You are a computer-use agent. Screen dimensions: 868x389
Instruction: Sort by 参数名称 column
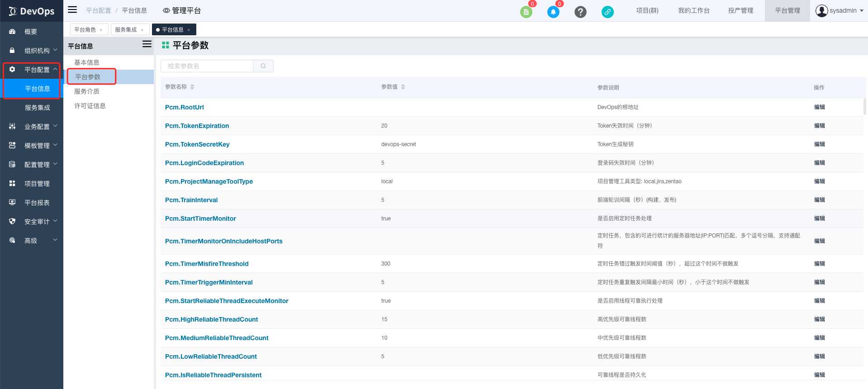click(x=192, y=87)
